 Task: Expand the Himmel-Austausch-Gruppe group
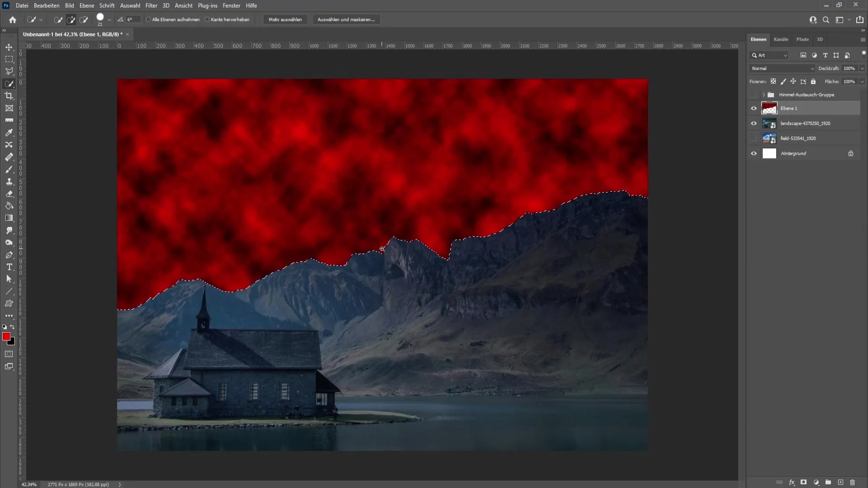pos(764,95)
